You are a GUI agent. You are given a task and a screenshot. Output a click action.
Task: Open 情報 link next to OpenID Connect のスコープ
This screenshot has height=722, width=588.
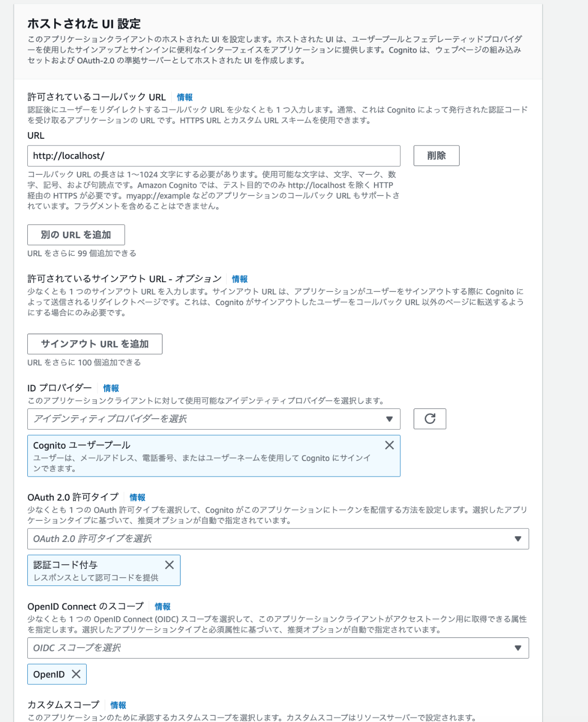[162, 607]
